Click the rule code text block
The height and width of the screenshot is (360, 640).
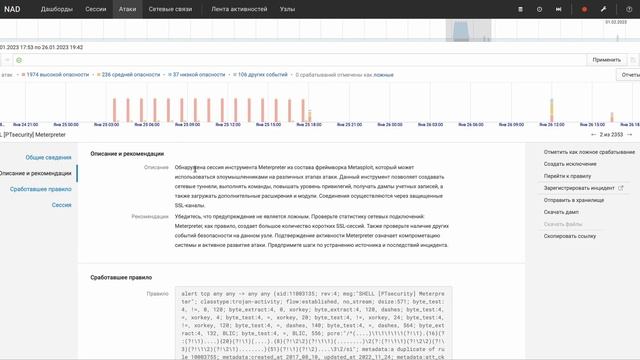(x=313, y=323)
